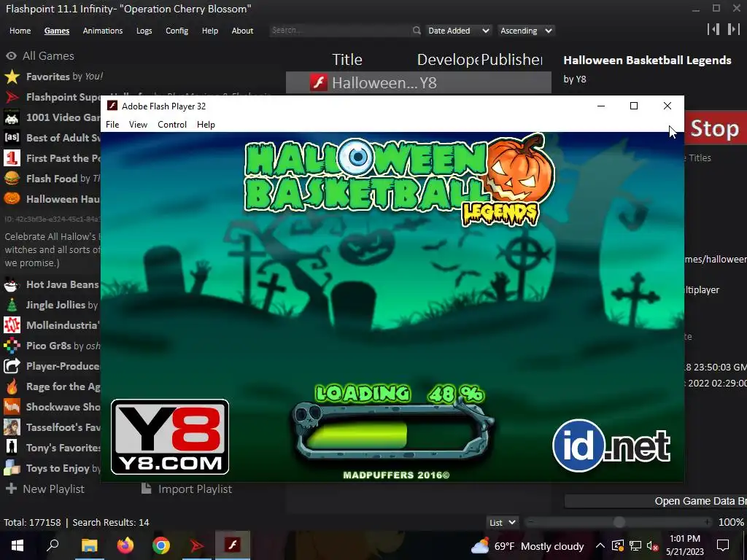
Task: Click the Publisher column header
Action: (x=511, y=60)
